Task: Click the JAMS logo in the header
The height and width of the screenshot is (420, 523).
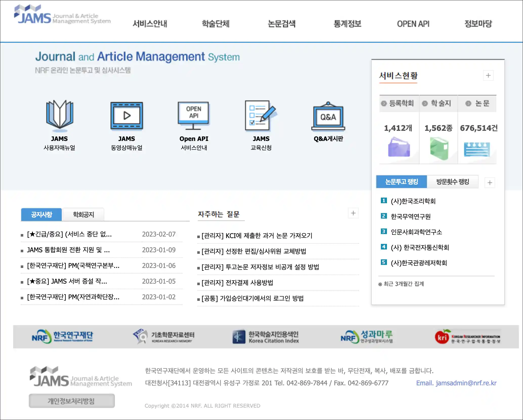Action: (62, 14)
